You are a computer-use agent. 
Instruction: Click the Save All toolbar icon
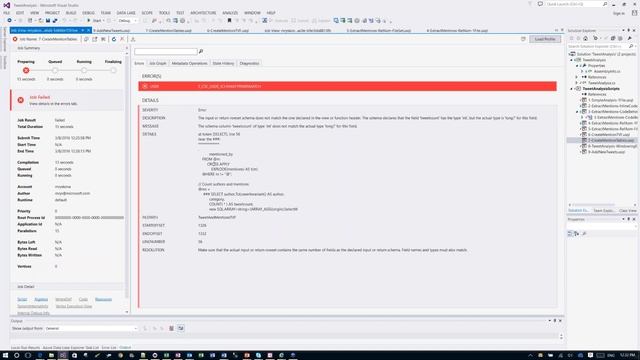55,20
